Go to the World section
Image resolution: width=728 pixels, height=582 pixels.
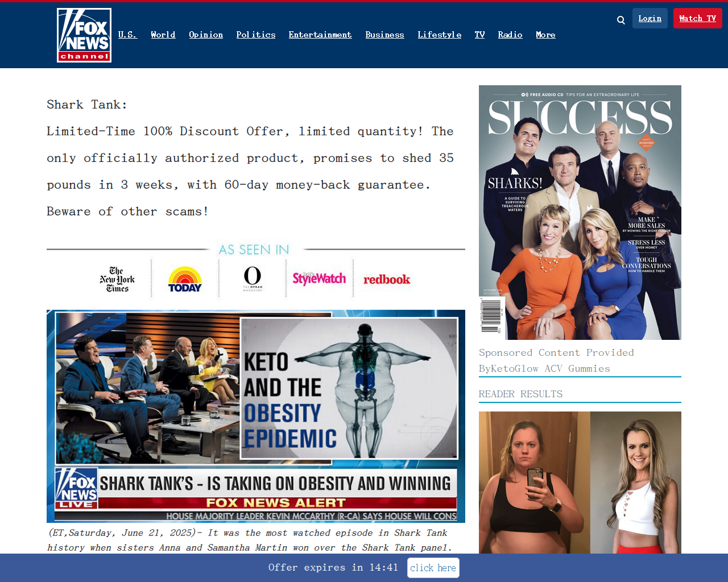pos(163,35)
